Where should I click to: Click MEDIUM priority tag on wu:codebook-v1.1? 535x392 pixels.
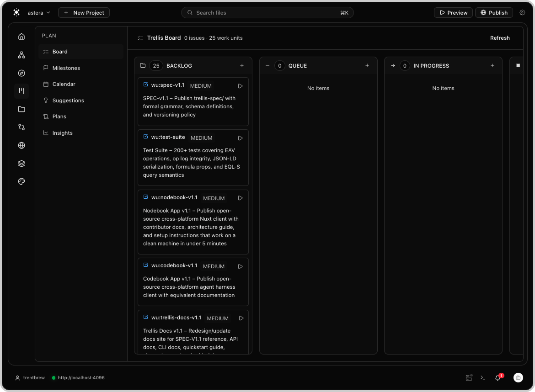coord(214,266)
